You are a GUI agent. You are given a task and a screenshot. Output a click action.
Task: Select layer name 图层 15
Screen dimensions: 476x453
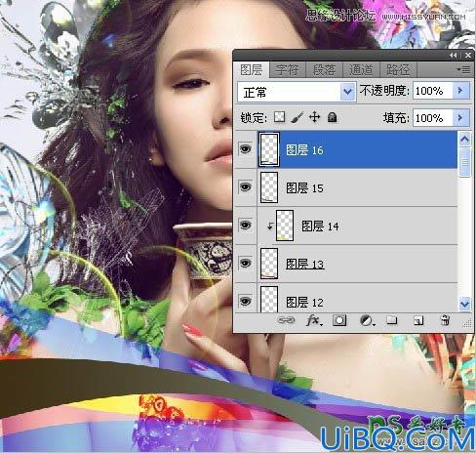pos(304,188)
